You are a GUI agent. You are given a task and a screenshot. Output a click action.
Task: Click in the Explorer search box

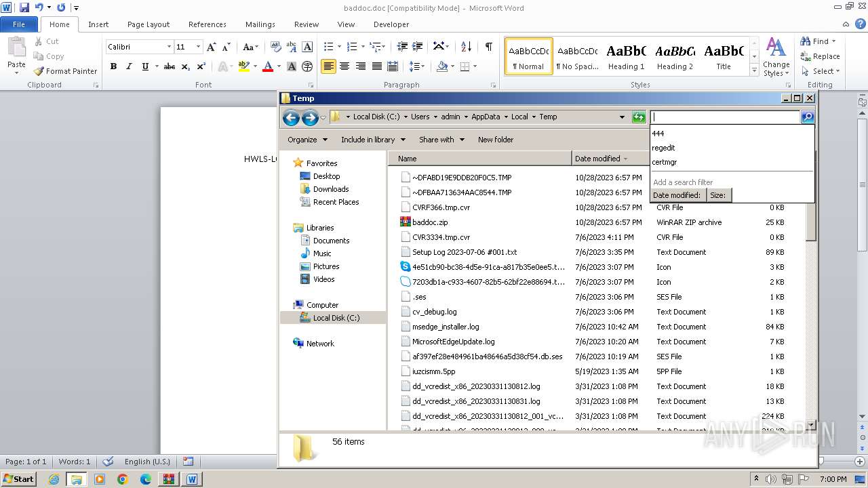[725, 117]
